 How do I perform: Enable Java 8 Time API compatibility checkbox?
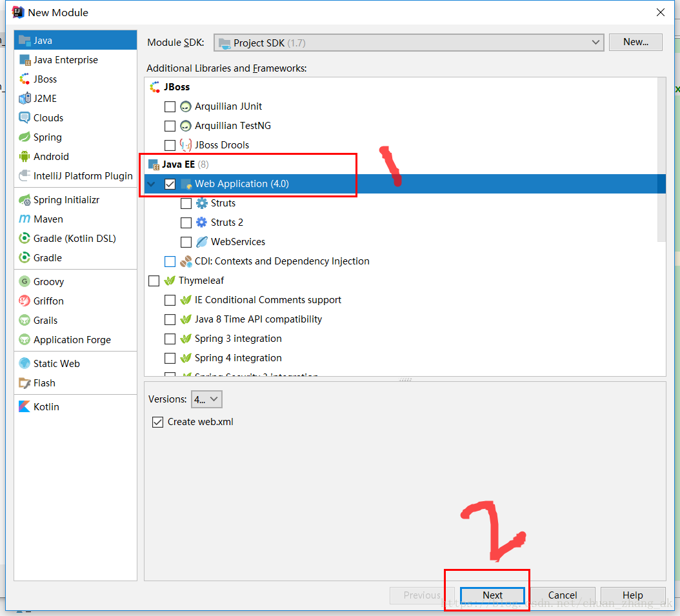[170, 319]
